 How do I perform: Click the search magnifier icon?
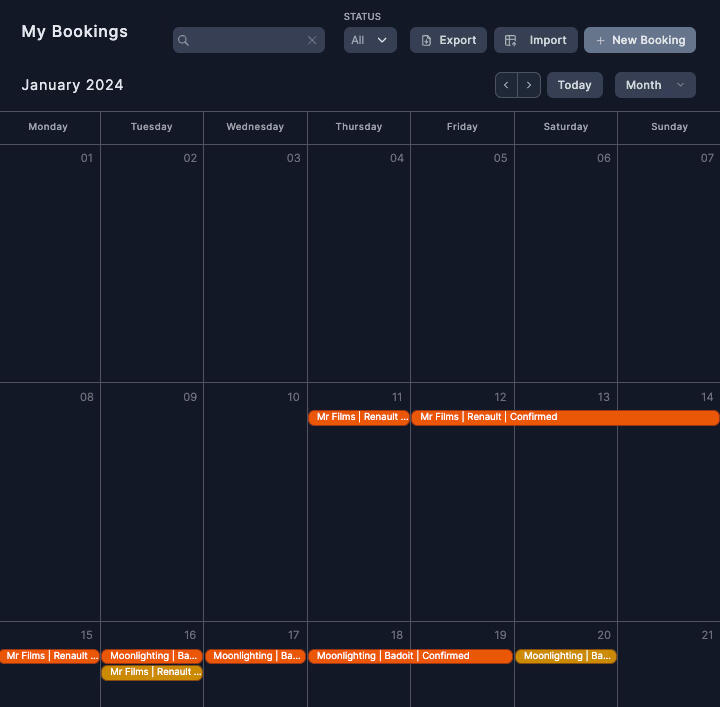pos(183,41)
